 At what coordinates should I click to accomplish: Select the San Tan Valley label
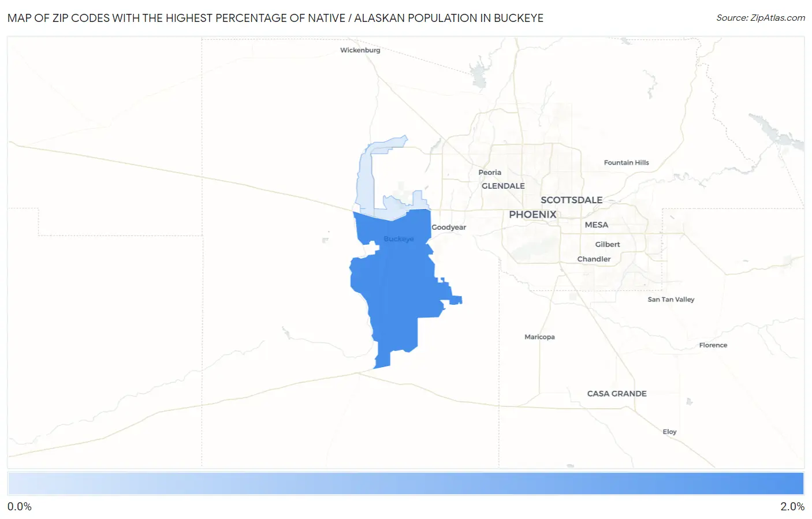click(671, 300)
